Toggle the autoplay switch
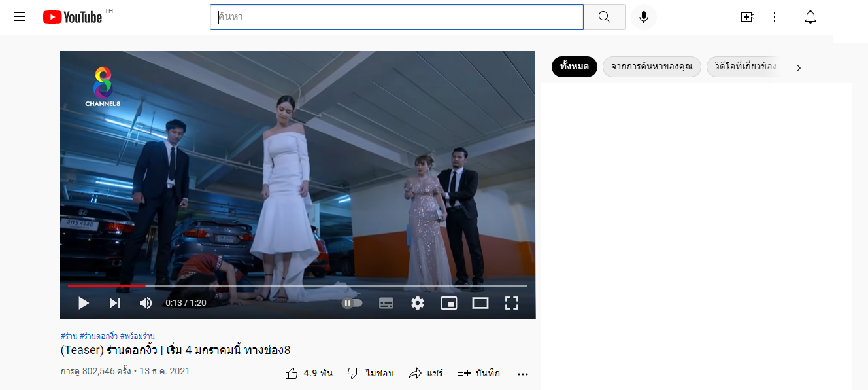Screen dimensions: 868x390 click(x=352, y=303)
